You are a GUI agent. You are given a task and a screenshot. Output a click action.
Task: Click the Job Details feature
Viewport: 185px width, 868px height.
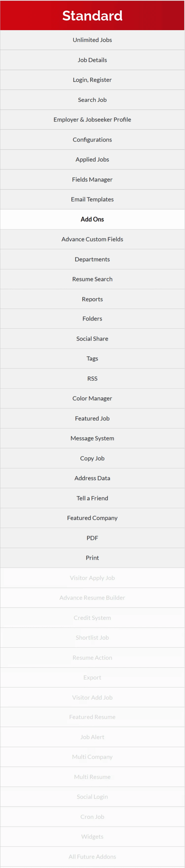92,60
